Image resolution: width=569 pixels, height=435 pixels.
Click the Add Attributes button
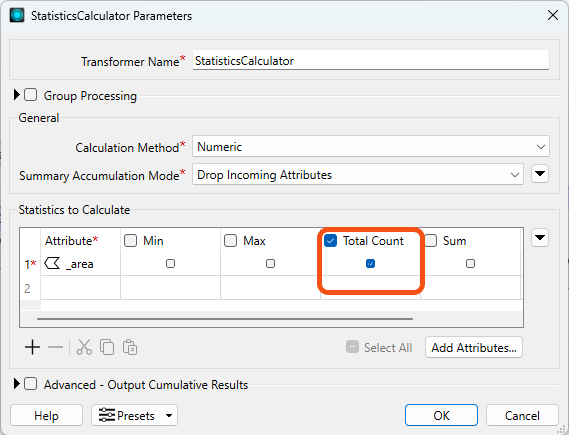474,348
